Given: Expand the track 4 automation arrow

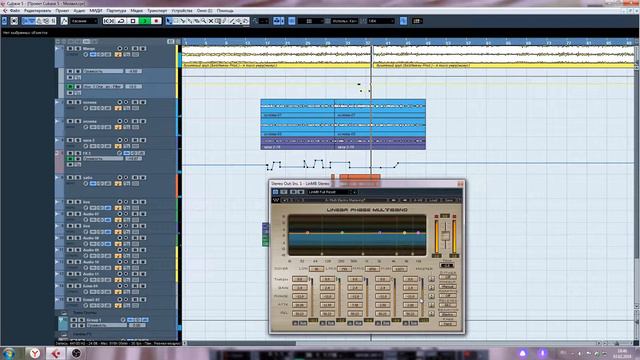Looking at the screenshot, I should (57, 140).
